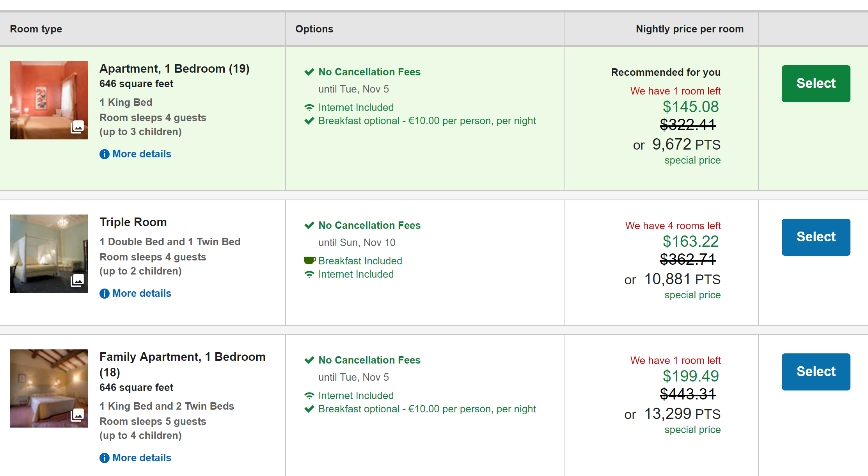Select the Family Apartment for $199.49
This screenshot has width=868, height=476.
(x=816, y=372)
